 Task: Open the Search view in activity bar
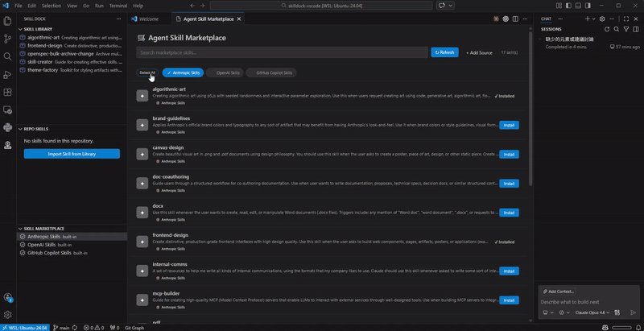click(7, 56)
